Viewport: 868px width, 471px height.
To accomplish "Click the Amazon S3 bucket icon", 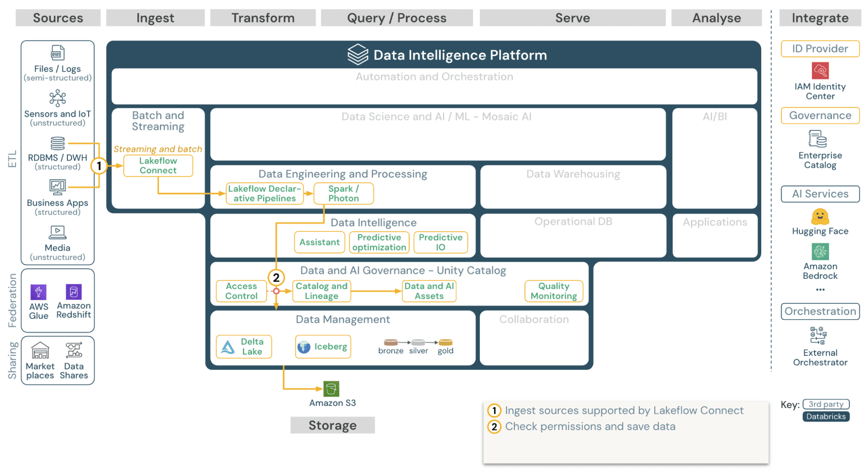I will pyautogui.click(x=332, y=389).
